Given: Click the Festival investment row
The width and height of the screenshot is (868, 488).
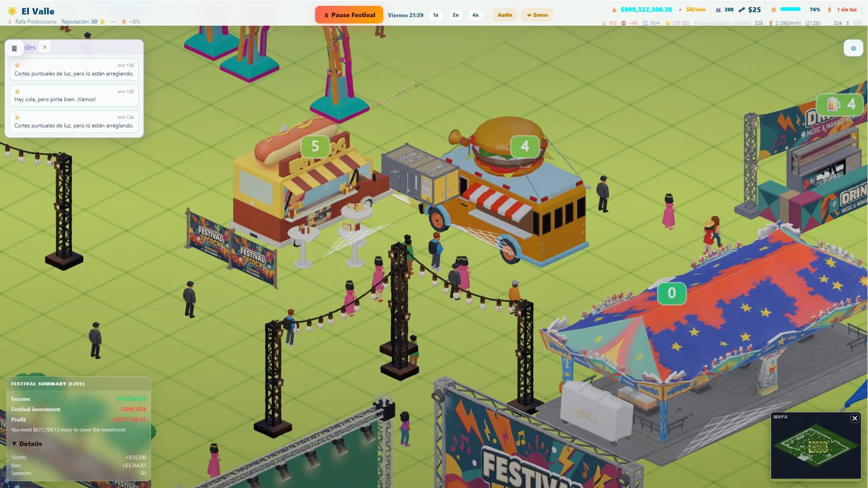Looking at the screenshot, I should [x=78, y=409].
